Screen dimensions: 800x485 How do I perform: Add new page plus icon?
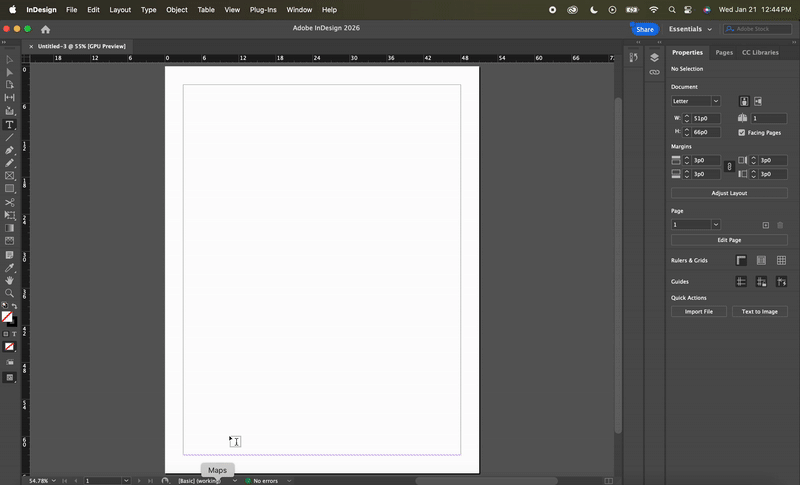pyautogui.click(x=766, y=225)
